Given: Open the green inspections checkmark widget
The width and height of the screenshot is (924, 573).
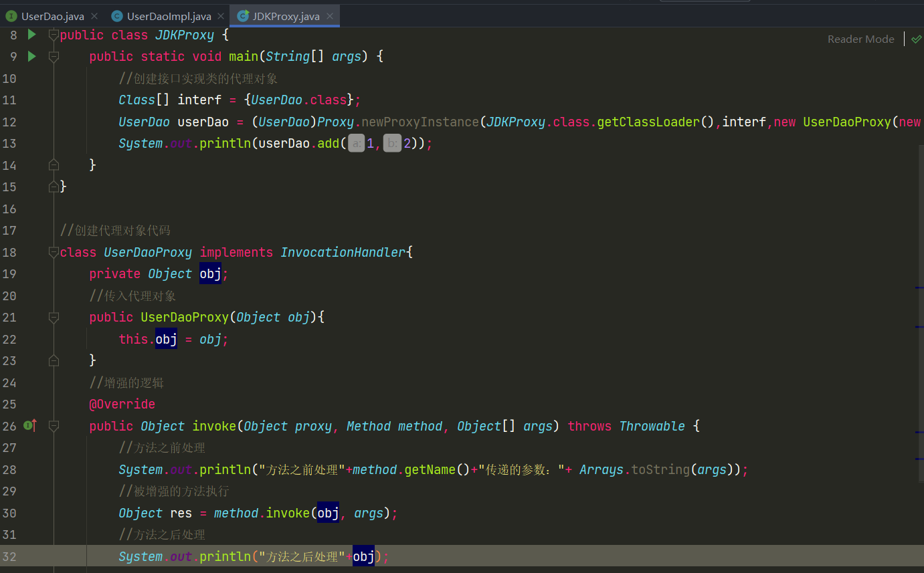Looking at the screenshot, I should pos(917,39).
